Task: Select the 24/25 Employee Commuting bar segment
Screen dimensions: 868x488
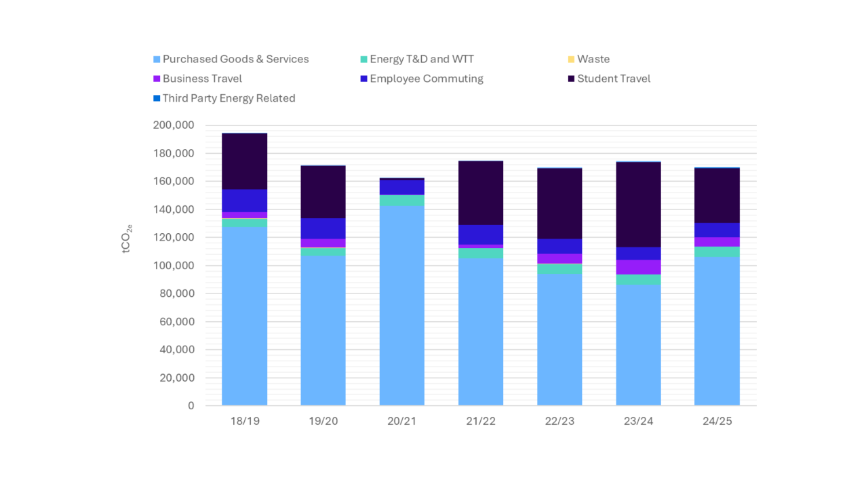Action: pyautogui.click(x=717, y=230)
